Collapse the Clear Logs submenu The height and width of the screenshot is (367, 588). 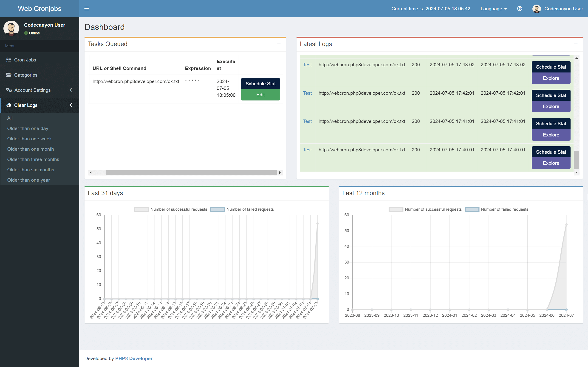click(71, 105)
